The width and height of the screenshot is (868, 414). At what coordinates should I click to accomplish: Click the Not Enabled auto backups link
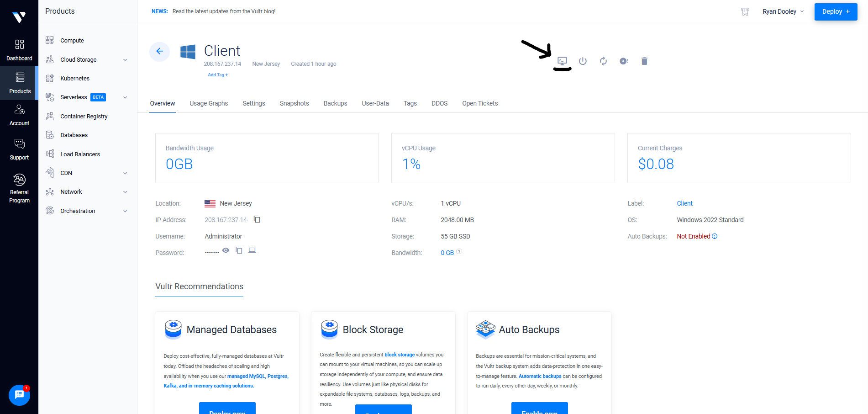(694, 236)
